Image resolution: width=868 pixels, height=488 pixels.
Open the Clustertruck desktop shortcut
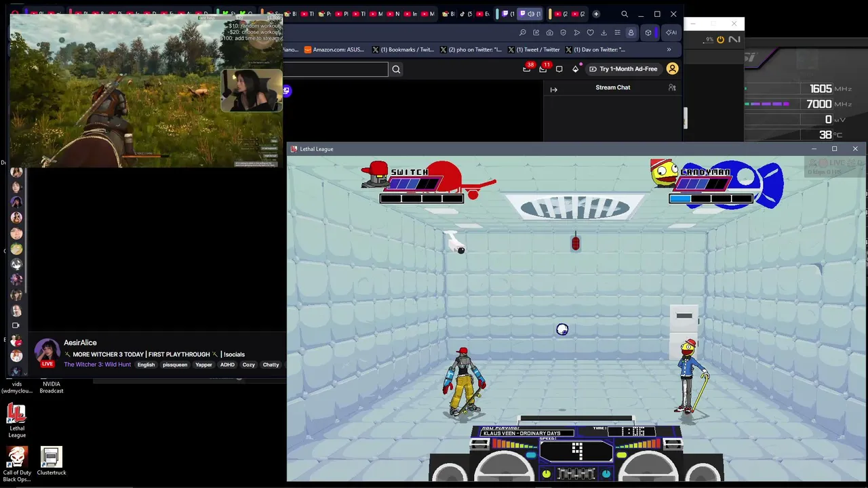click(52, 462)
